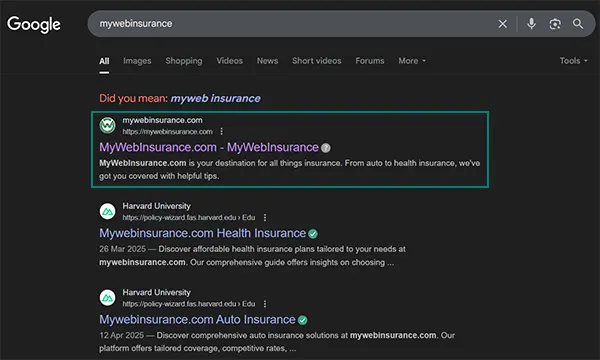The height and width of the screenshot is (360, 600).
Task: Switch to the Shopping tab
Action: (x=184, y=61)
